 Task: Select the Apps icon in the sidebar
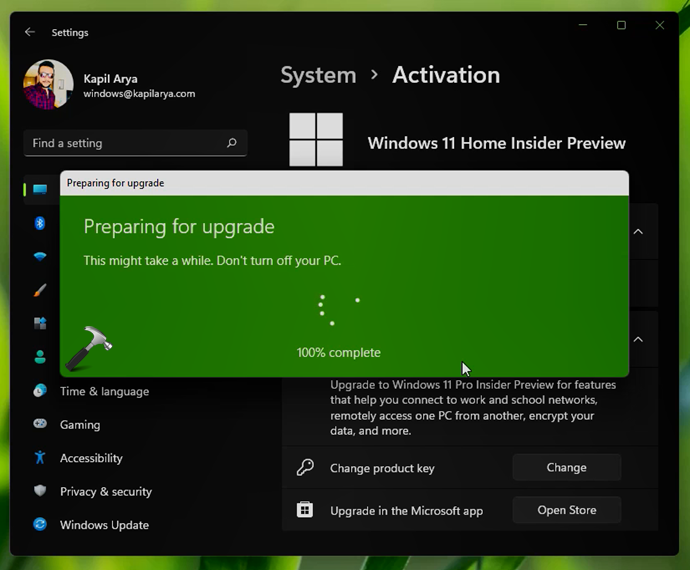(40, 323)
